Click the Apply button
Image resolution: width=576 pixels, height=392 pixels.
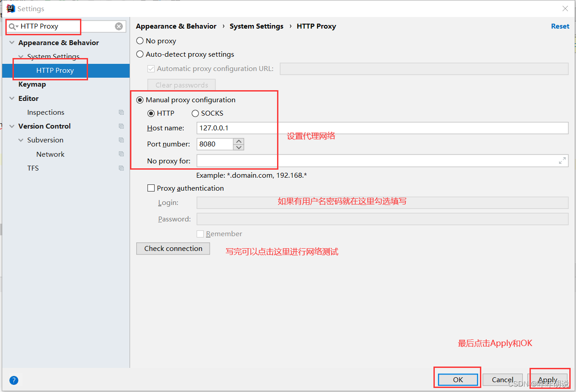coord(547,379)
